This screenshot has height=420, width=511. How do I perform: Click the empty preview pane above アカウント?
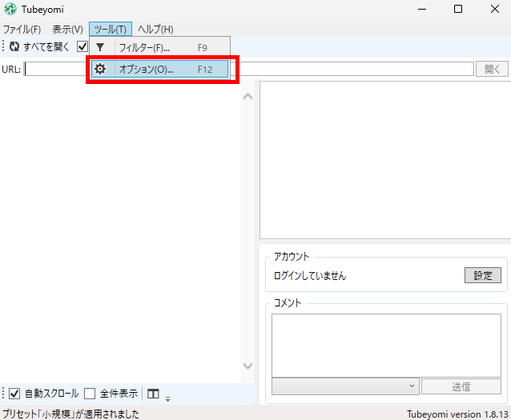tap(385, 160)
